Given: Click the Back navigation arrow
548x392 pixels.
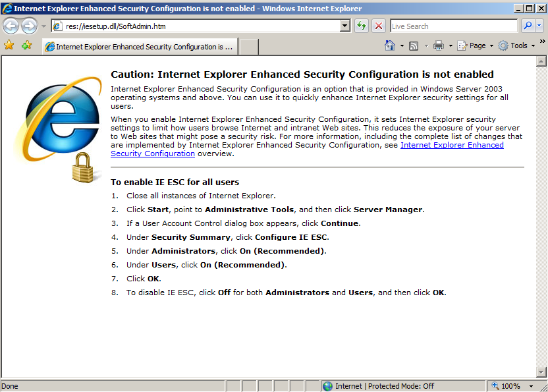Looking at the screenshot, I should (x=11, y=26).
